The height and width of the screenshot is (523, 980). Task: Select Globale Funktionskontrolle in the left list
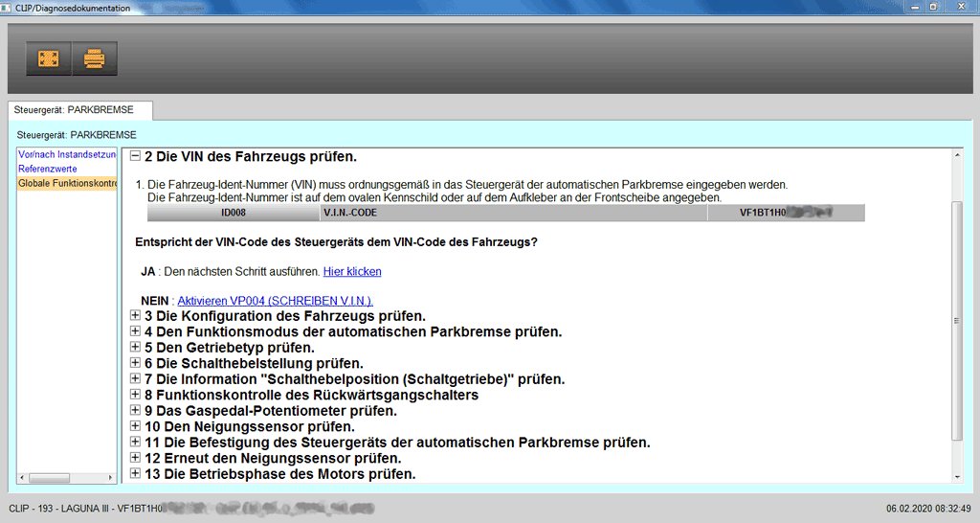coord(67,183)
